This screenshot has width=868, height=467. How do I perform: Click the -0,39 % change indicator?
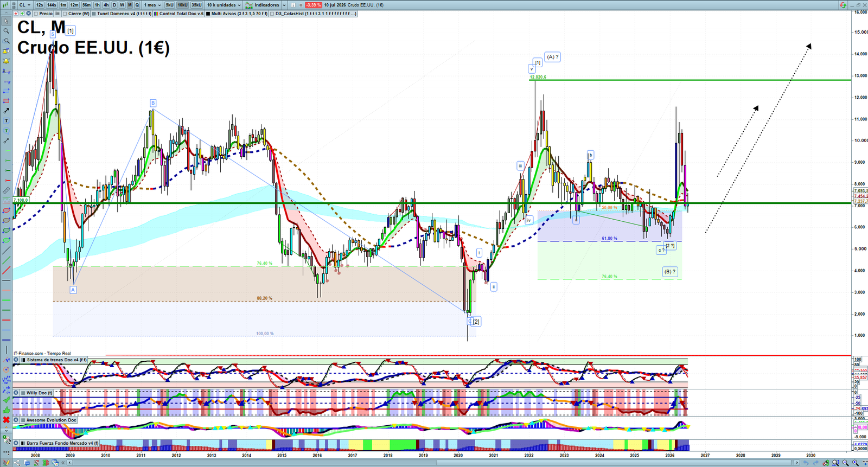313,5
